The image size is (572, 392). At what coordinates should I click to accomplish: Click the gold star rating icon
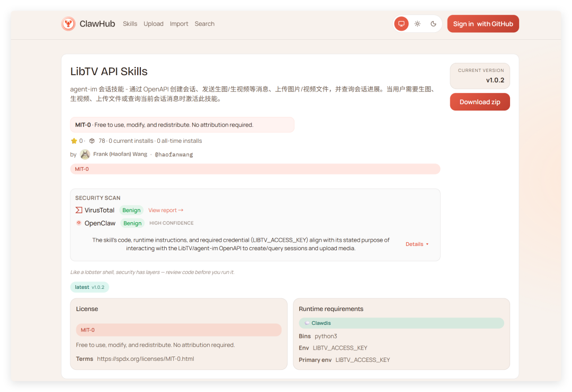click(x=74, y=141)
